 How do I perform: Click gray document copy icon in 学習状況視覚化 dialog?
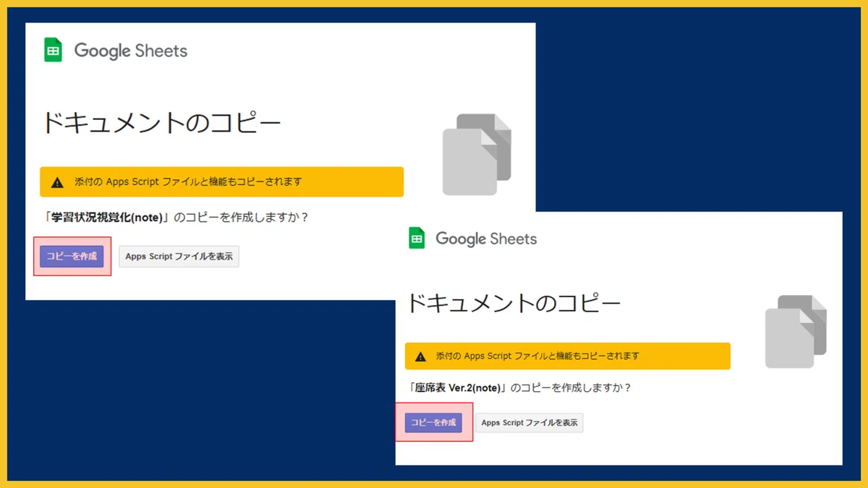click(x=477, y=154)
